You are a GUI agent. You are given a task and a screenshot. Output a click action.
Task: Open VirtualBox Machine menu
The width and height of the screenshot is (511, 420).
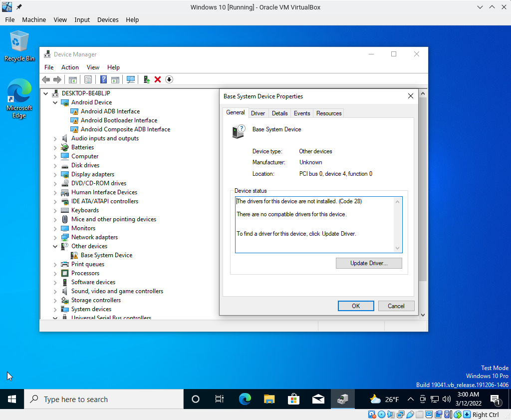[x=34, y=19]
